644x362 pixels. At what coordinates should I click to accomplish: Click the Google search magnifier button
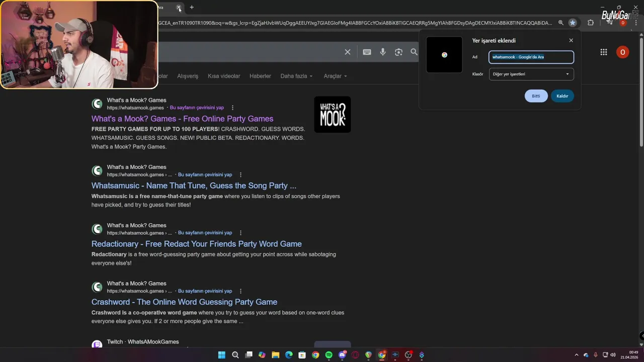pyautogui.click(x=414, y=52)
